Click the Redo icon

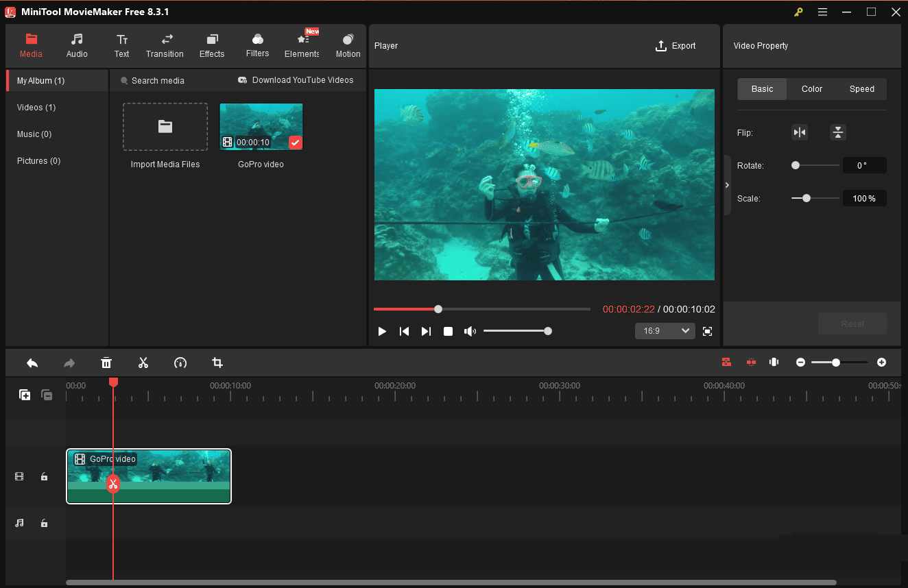(69, 363)
